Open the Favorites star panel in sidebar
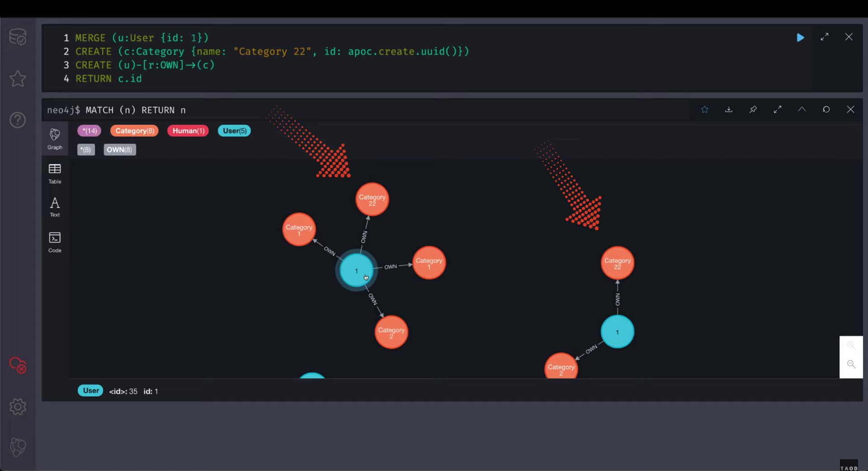 click(x=18, y=79)
